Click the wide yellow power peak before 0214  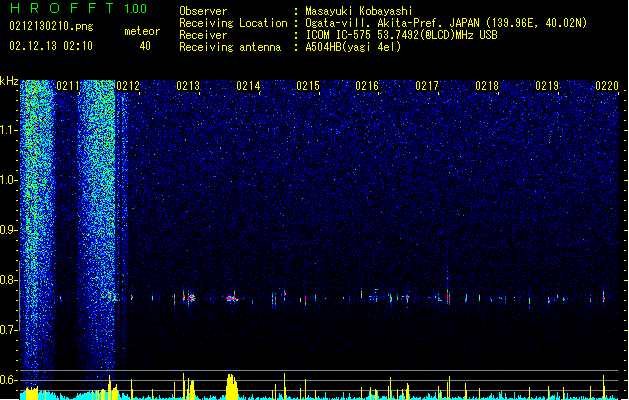point(231,386)
